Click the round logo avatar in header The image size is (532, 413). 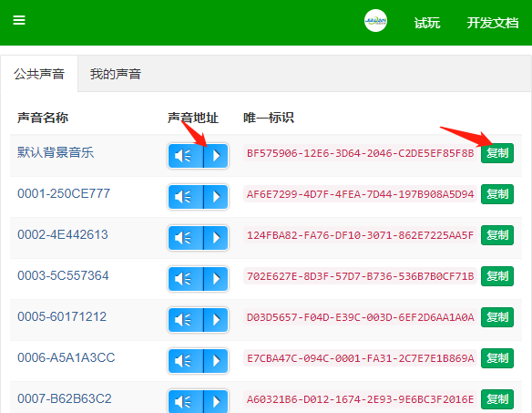pos(375,20)
